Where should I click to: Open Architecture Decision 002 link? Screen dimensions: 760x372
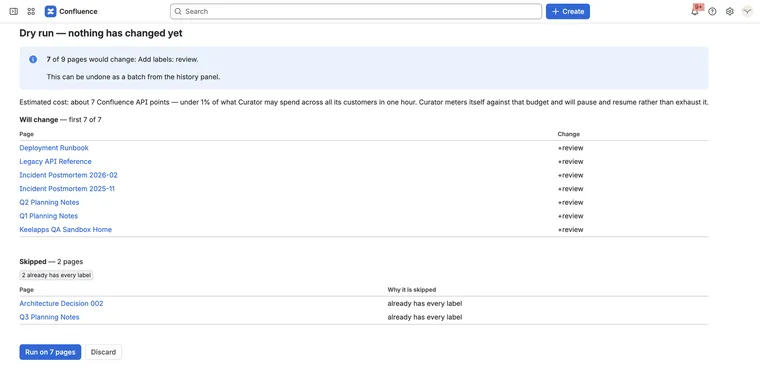(61, 304)
